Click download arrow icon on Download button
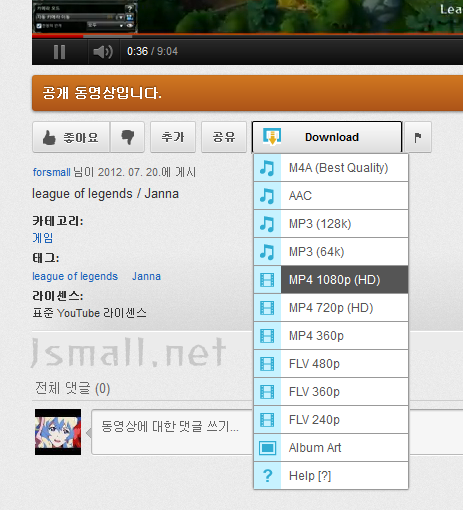The width and height of the screenshot is (463, 510). (272, 137)
